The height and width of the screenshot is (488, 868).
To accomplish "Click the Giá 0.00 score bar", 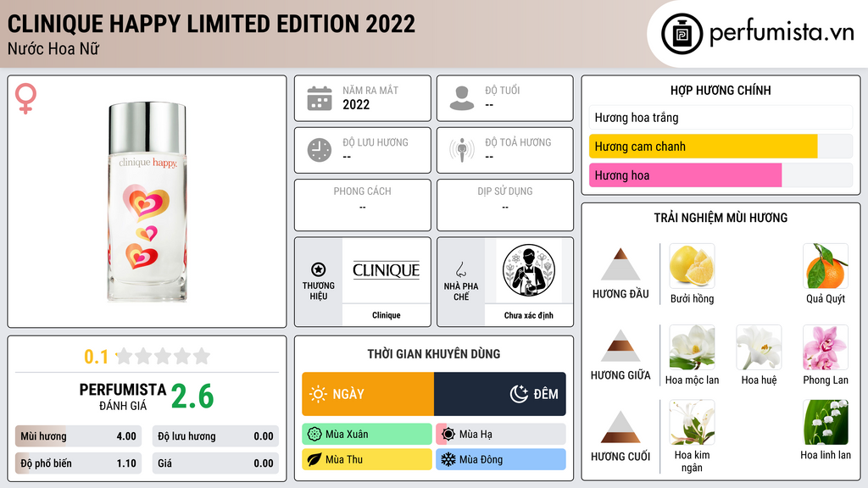I will 215,463.
